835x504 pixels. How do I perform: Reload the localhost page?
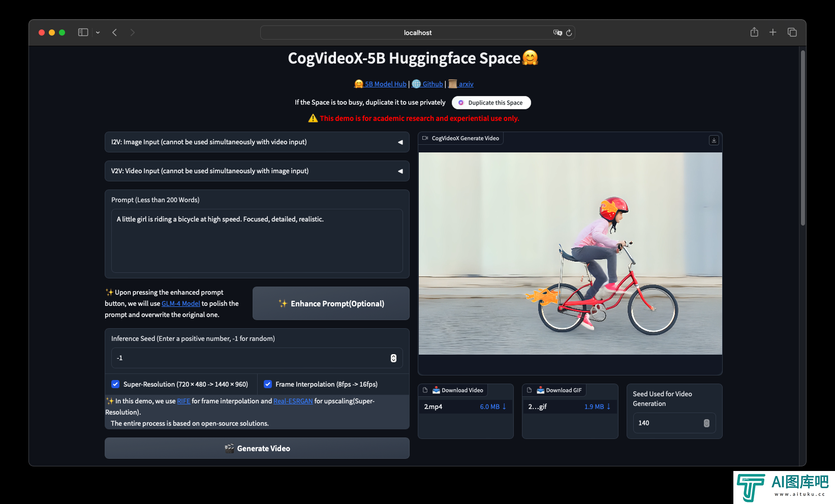(569, 33)
